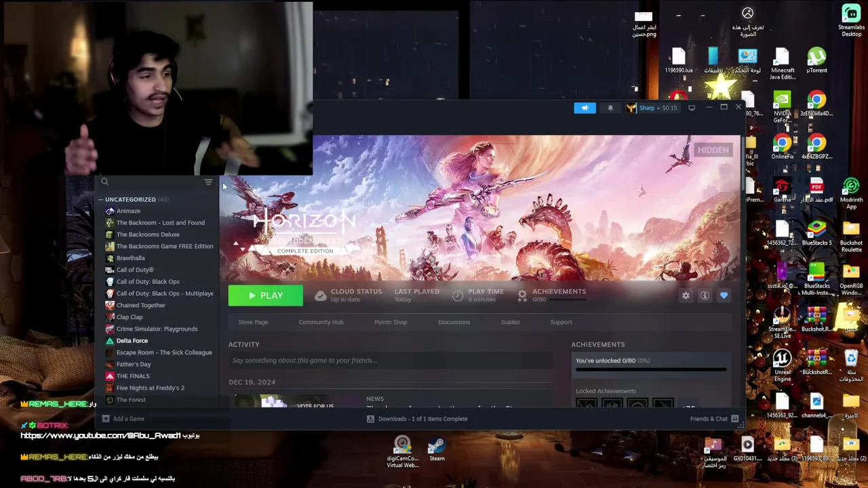Viewport: 868px width, 488px height.
Task: Click the Achievements gear icon beside the label
Action: tap(522, 296)
